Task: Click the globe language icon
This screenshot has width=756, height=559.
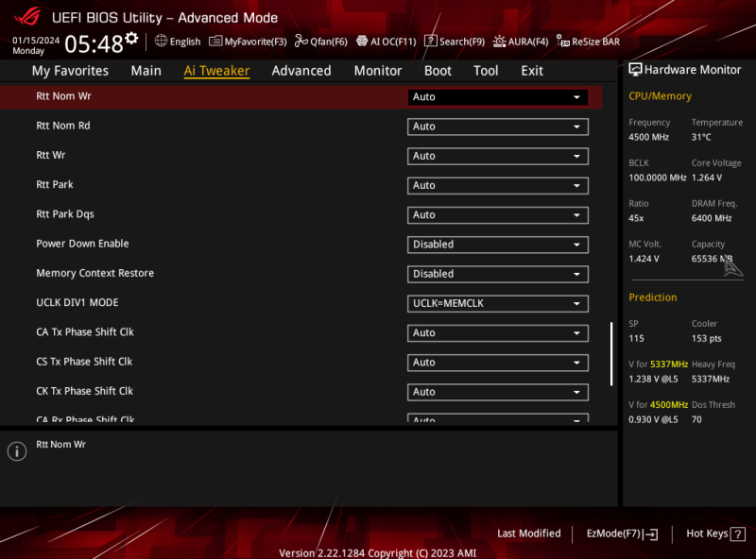Action: (x=161, y=41)
